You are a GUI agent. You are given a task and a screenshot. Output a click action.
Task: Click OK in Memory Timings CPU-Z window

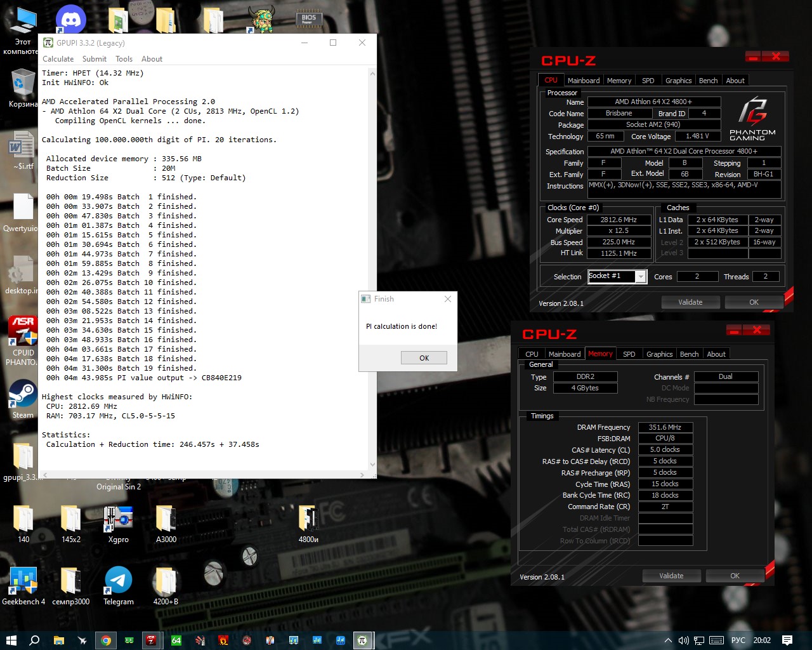[735, 576]
